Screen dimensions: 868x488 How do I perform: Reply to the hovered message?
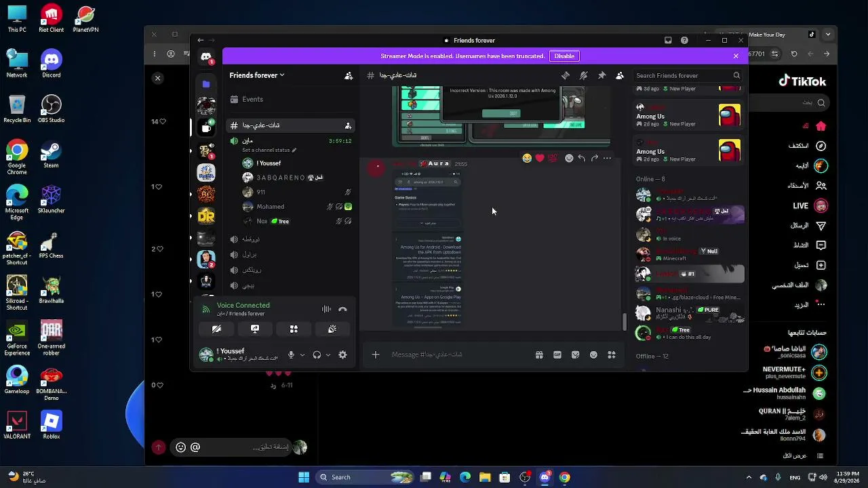tap(582, 158)
